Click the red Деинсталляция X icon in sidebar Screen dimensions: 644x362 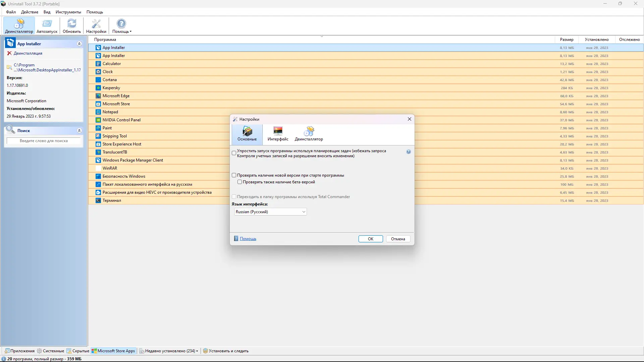(x=9, y=53)
